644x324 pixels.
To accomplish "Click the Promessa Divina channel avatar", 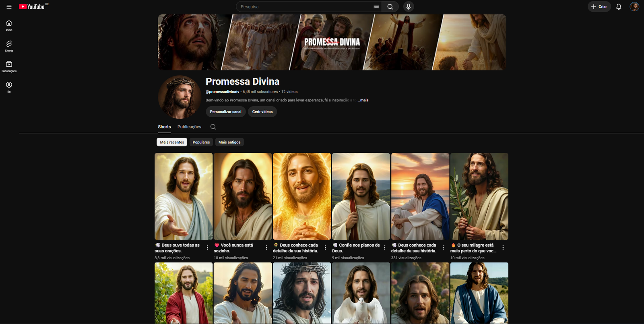I will point(180,97).
